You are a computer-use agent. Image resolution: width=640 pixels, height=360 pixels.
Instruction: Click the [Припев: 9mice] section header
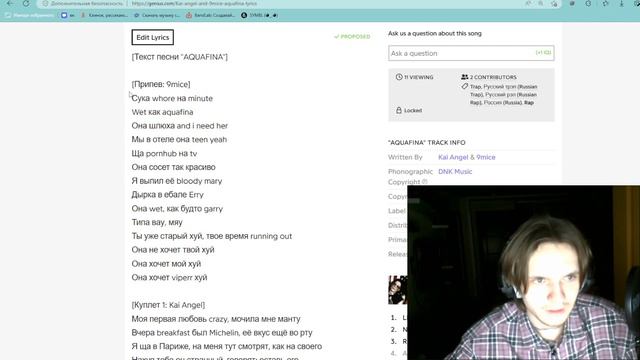point(161,84)
